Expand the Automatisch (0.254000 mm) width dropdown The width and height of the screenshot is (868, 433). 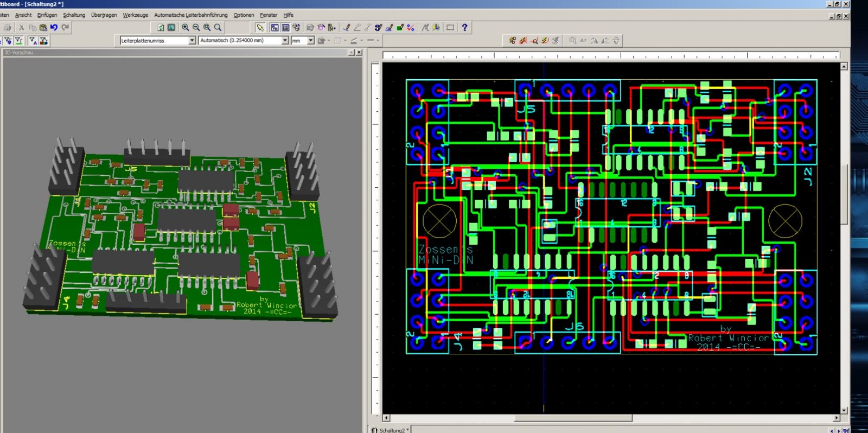(x=285, y=41)
